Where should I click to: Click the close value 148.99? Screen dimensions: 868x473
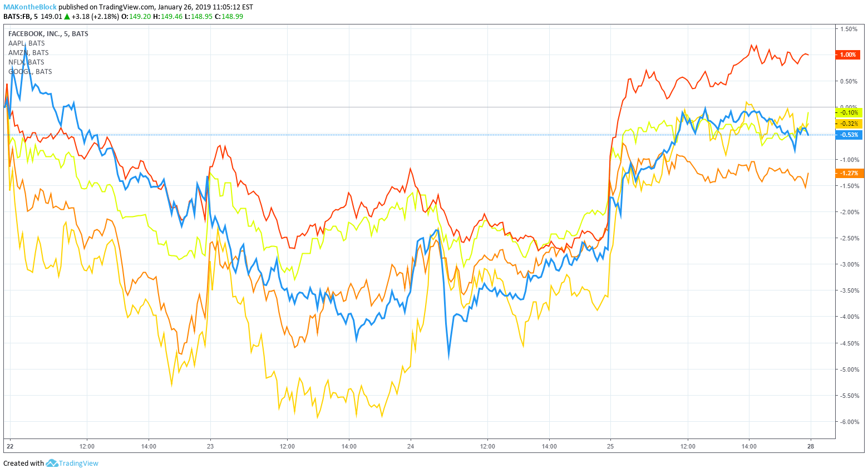coord(233,16)
